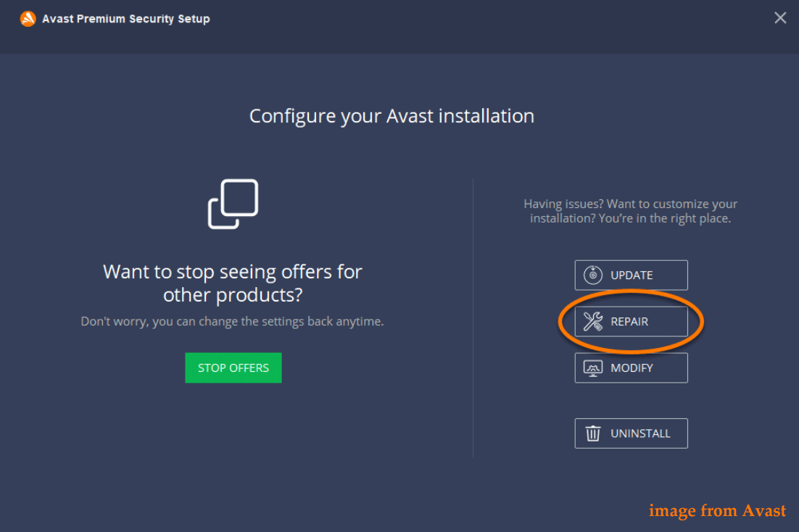
Task: Click the 'image from Avast' watermark
Action: click(x=717, y=510)
